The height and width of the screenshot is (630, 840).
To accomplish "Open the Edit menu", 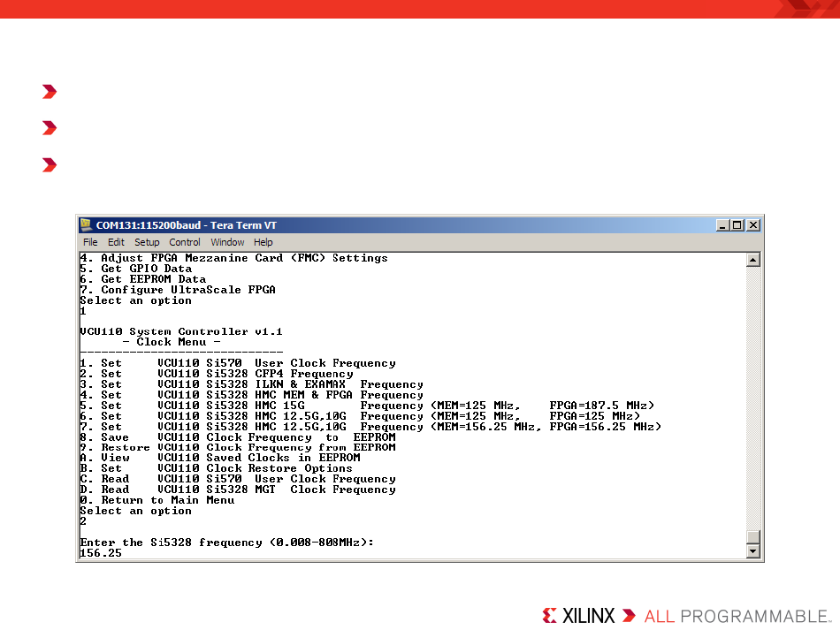I will click(x=116, y=242).
